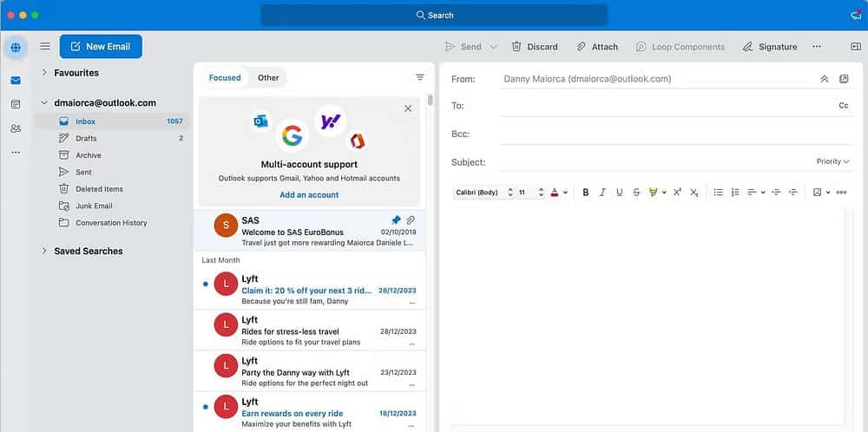
Task: Open message list filter options
Action: [420, 77]
